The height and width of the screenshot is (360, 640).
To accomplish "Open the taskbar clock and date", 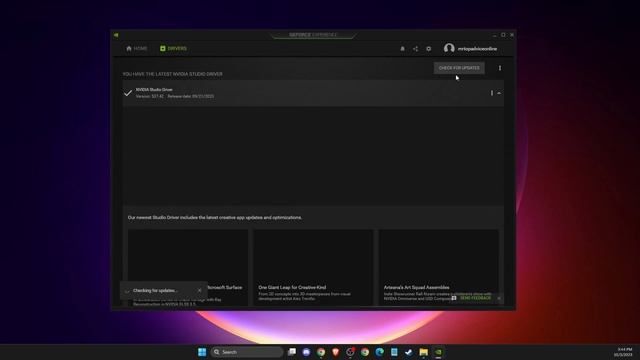I will (624, 352).
